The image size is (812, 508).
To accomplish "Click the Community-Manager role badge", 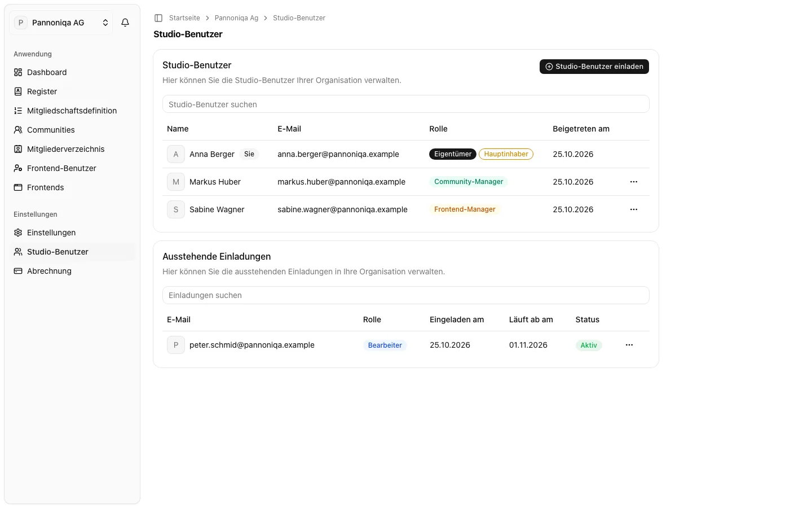I will 469,182.
